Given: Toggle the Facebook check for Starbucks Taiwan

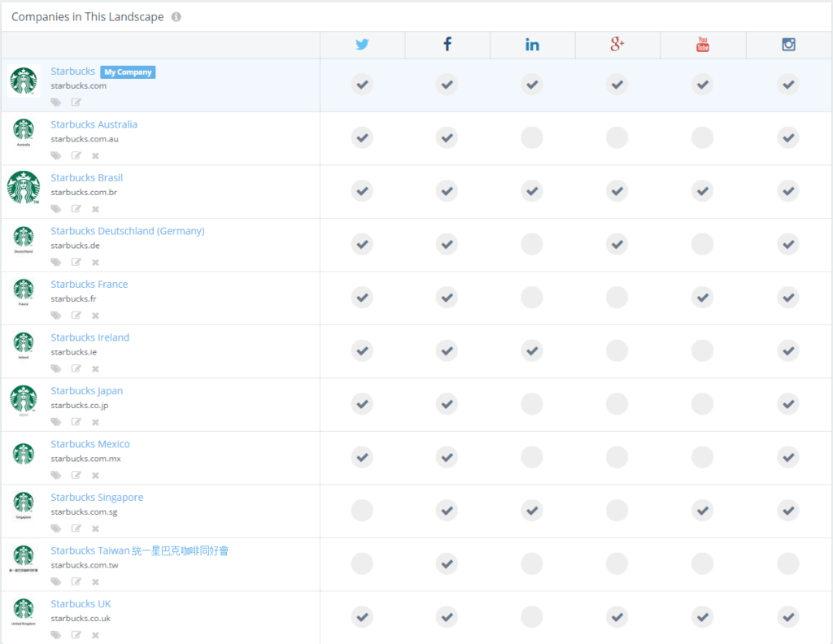Looking at the screenshot, I should tap(447, 563).
